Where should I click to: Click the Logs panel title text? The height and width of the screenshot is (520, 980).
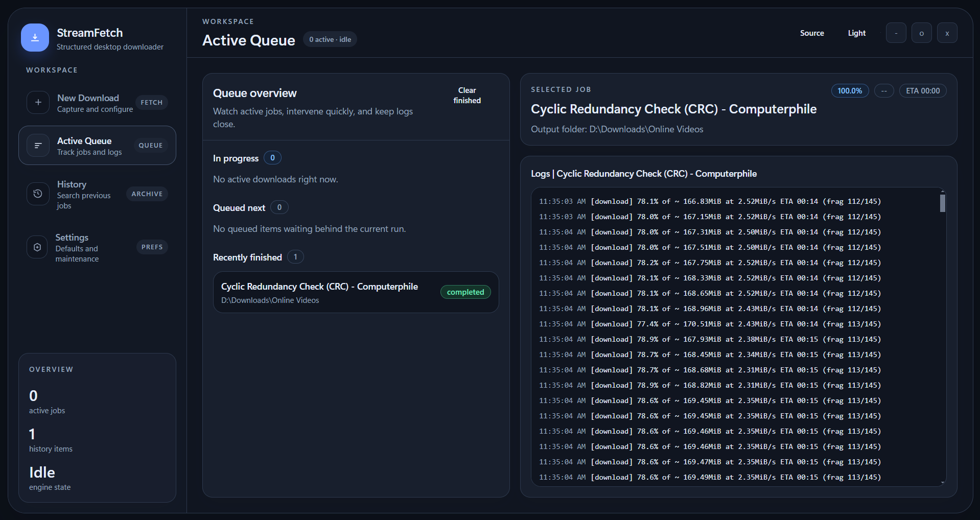(644, 174)
